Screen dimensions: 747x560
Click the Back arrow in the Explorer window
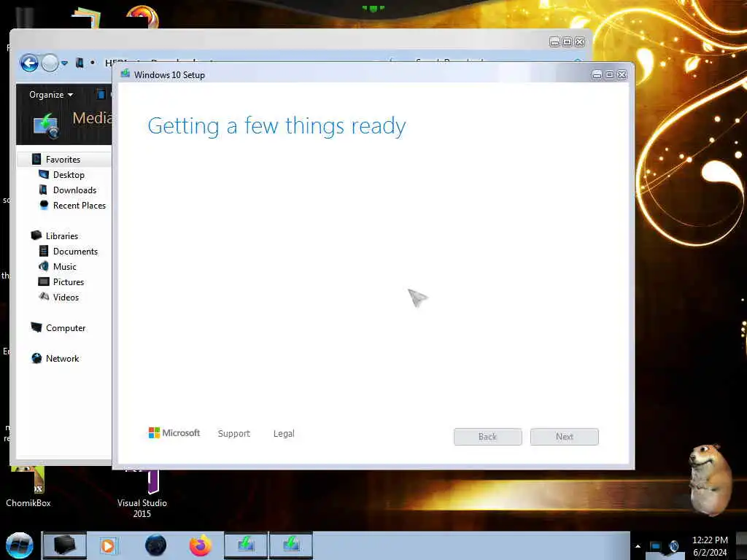click(x=29, y=63)
